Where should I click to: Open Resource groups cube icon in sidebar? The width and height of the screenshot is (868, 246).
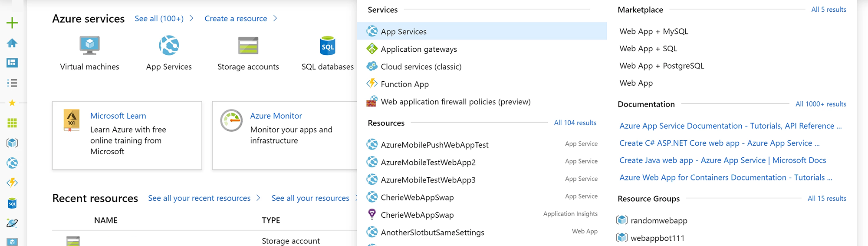pos(12,143)
